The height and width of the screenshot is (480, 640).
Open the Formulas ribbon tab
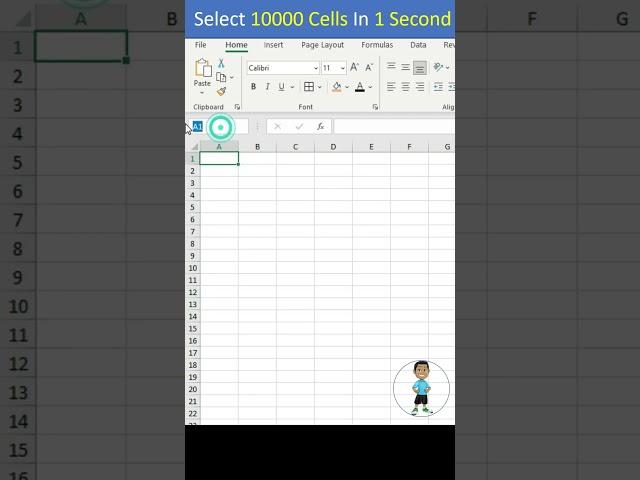377,45
